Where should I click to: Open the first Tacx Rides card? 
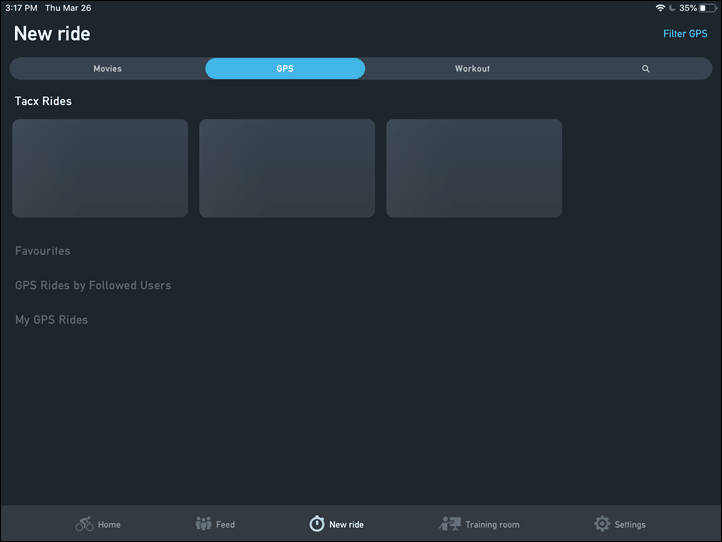click(100, 168)
